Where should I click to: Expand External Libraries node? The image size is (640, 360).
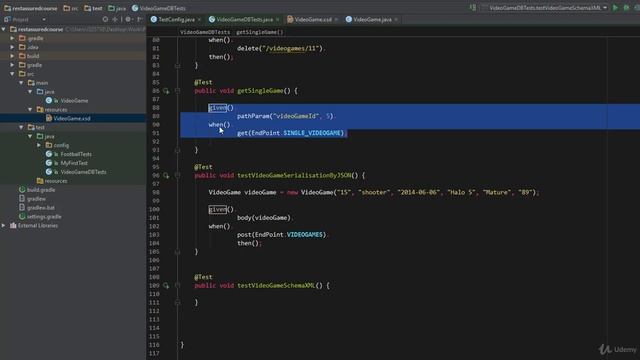(4, 225)
